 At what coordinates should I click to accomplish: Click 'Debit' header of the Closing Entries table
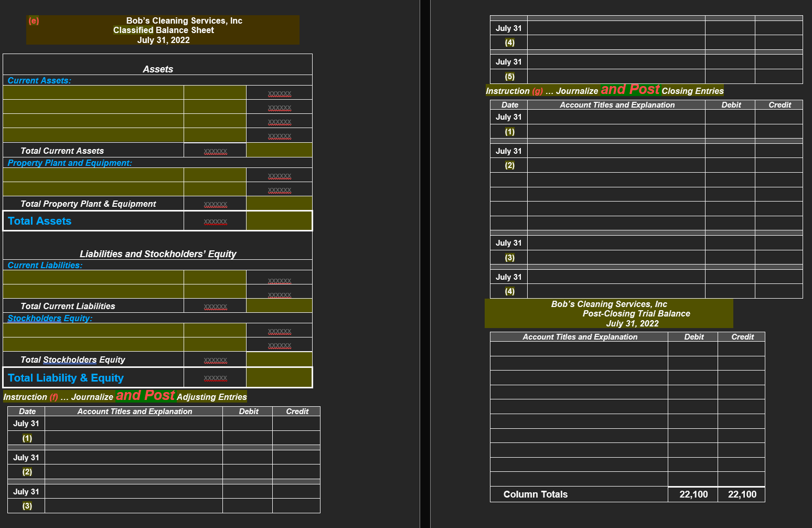click(731, 105)
